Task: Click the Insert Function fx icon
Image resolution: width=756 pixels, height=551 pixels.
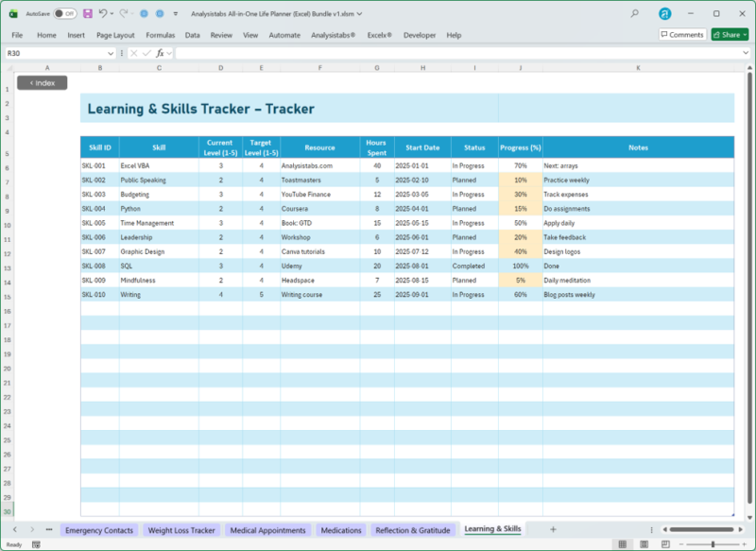Action: tap(162, 54)
